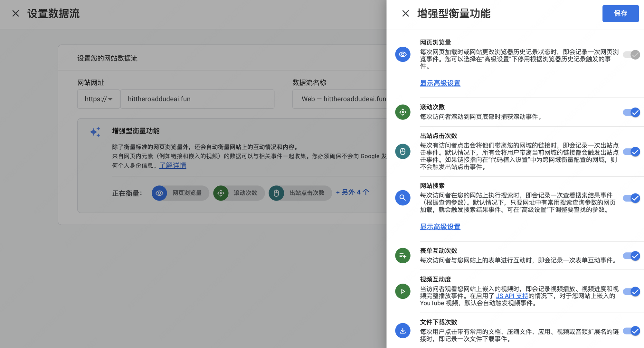Expand 显示高级设置 under 网站搜索
Image resolution: width=644 pixels, height=348 pixels.
point(440,227)
